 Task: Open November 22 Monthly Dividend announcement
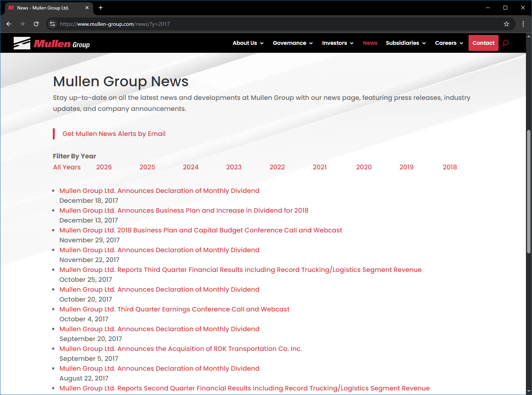point(160,250)
